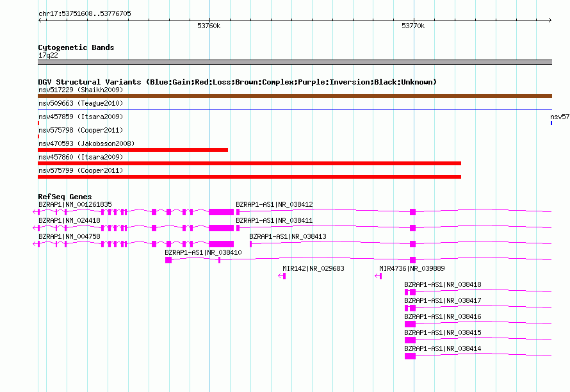
Task: Select the thin blue nsv509663 gain line
Action: (295, 109)
